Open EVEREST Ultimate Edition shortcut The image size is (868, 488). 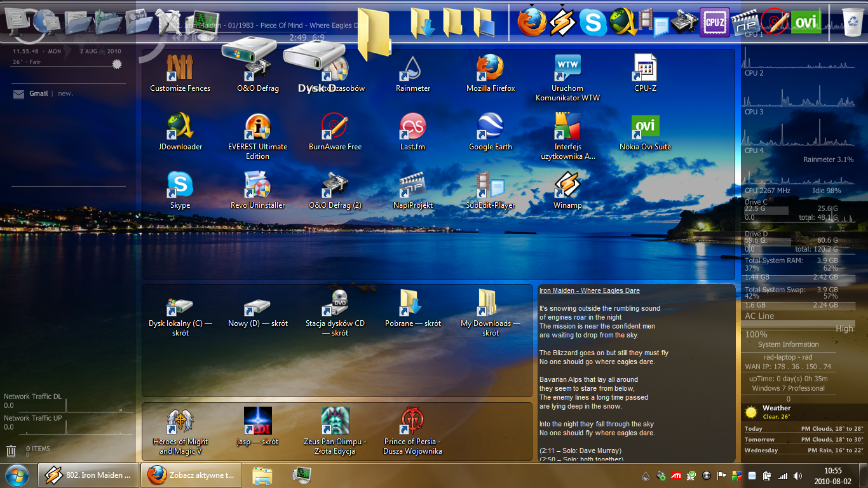(x=258, y=137)
